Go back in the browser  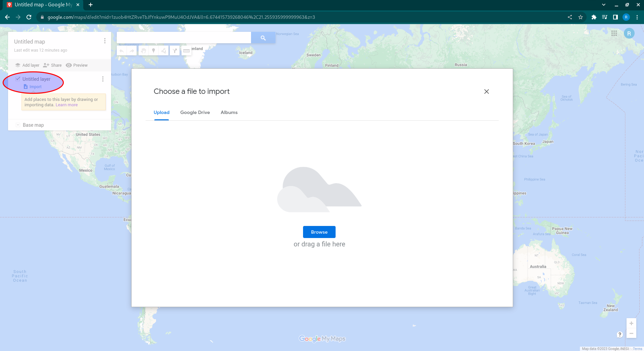[x=7, y=17]
